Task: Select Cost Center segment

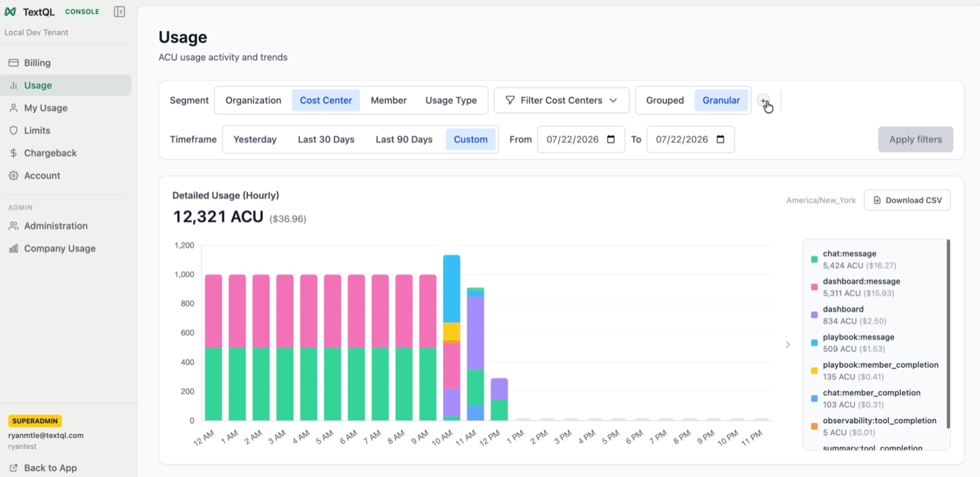Action: tap(326, 100)
